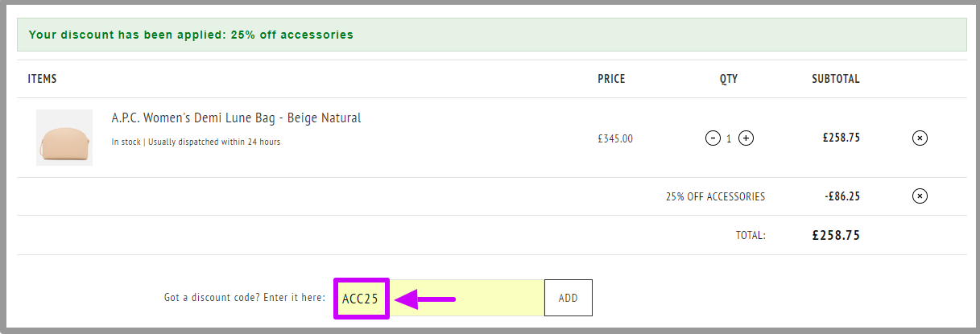
Task: Click the PRICE column header
Action: coord(611,79)
